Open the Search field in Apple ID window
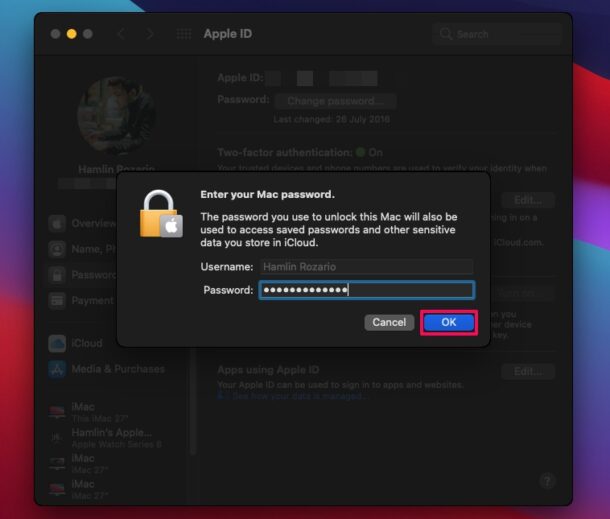The image size is (610, 519). (497, 34)
